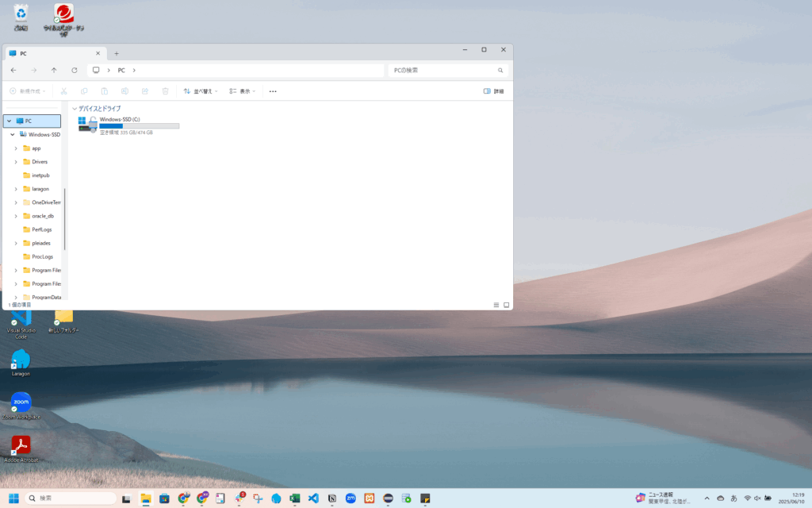Open the see more (…) toolbar menu
The width and height of the screenshot is (812, 508).
pyautogui.click(x=273, y=91)
